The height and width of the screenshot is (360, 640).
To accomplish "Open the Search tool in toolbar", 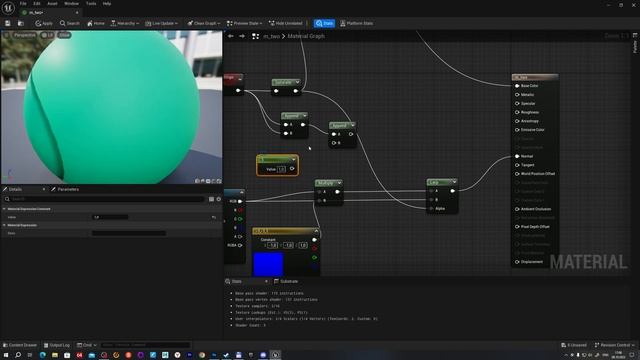I will tap(70, 23).
